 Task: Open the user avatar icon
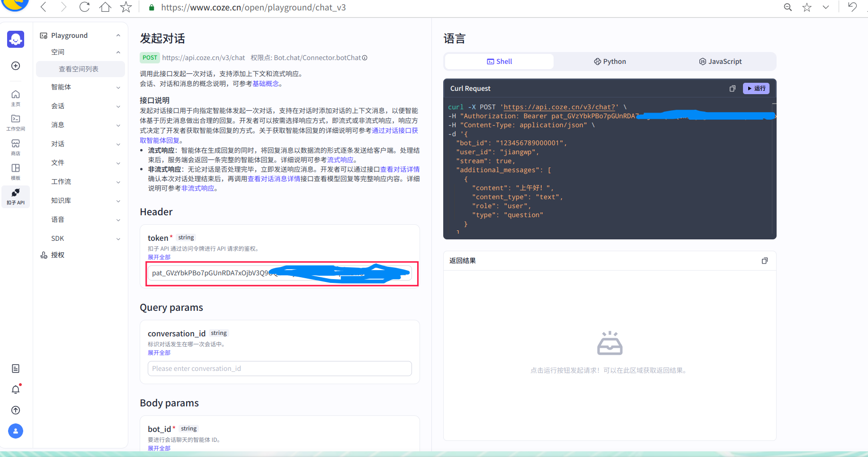coord(16,431)
